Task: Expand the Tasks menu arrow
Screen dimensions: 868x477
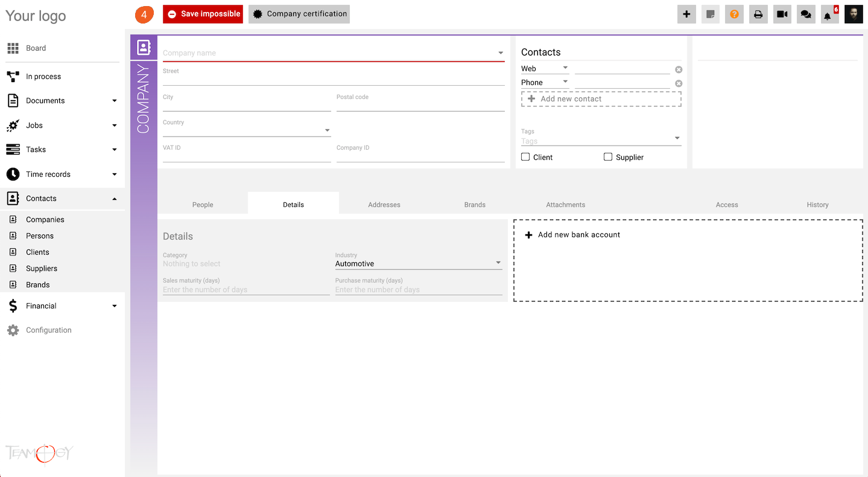Action: 115,150
